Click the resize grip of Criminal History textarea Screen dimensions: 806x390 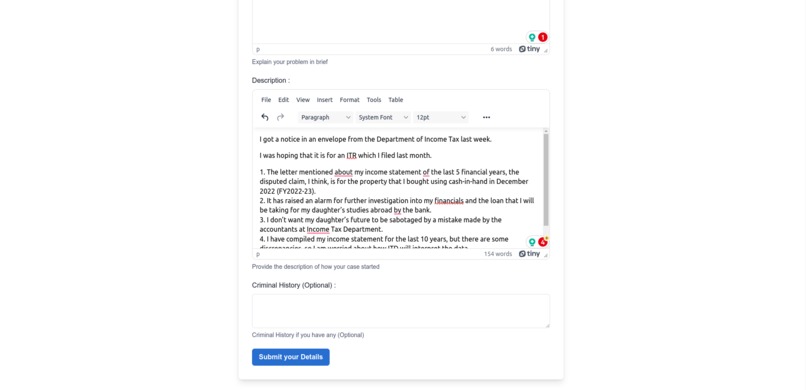547,325
